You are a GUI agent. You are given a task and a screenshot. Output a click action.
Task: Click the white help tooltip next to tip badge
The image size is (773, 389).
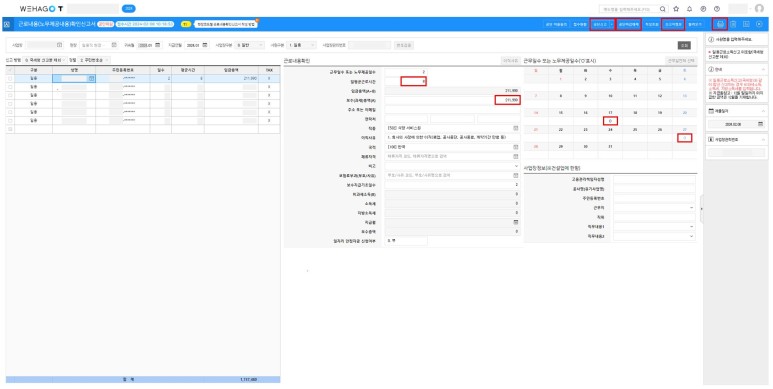[226, 24]
